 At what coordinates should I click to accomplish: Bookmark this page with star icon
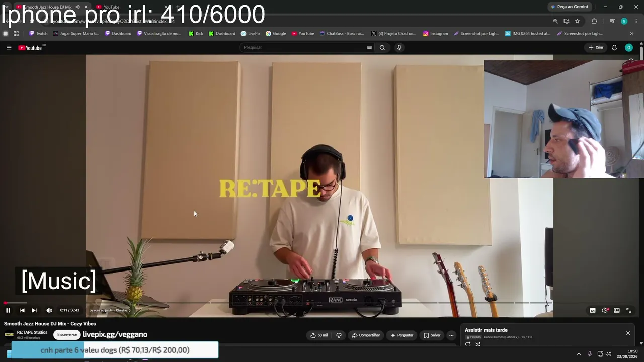pyautogui.click(x=577, y=21)
